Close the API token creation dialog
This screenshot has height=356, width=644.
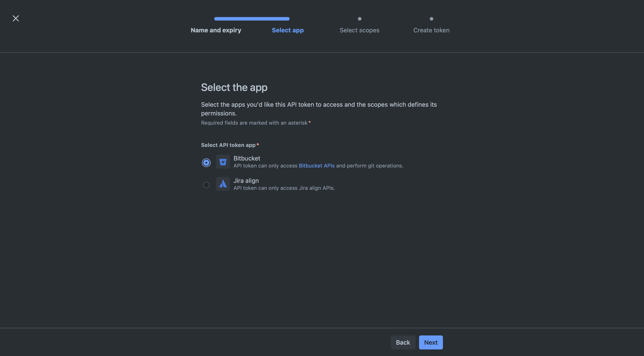16,18
